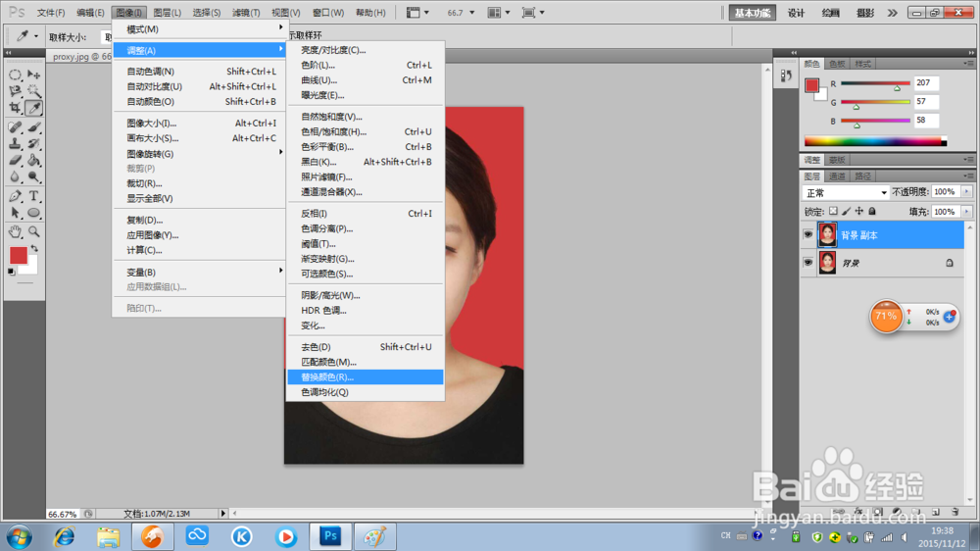This screenshot has width=980, height=551.
Task: Switch to the 通道 tab
Action: 837,176
